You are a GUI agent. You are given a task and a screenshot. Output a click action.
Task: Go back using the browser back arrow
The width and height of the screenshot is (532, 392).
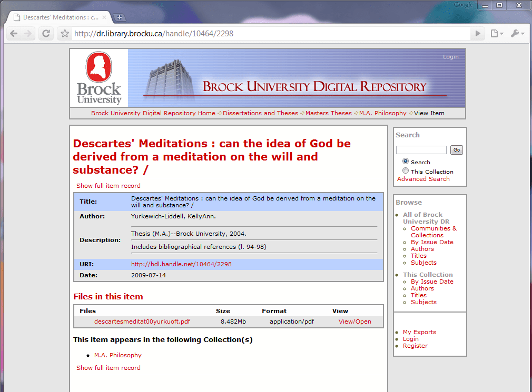coord(14,34)
